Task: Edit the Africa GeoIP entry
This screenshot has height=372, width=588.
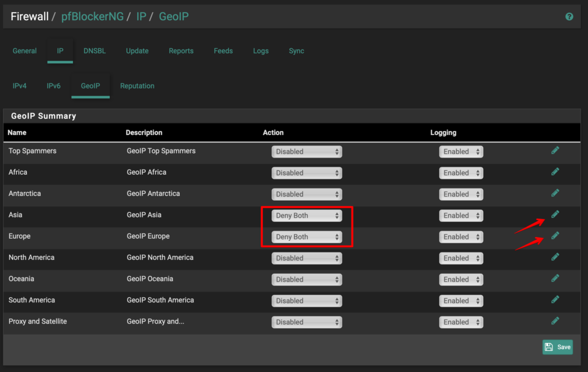Action: (x=555, y=172)
